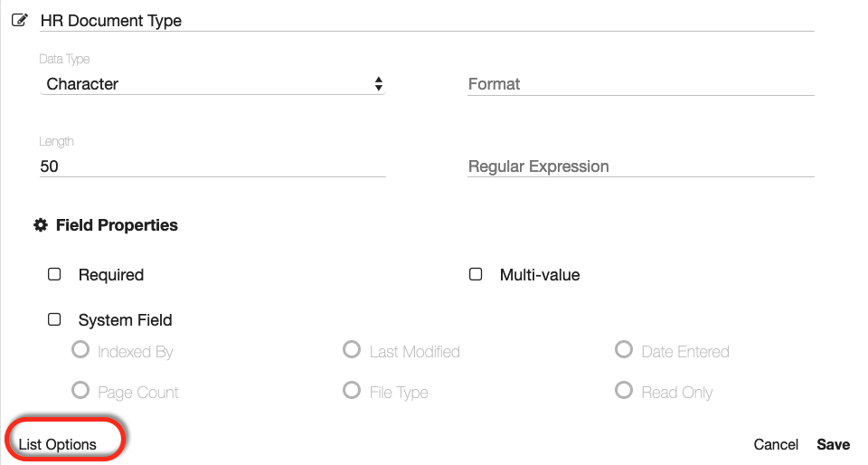The width and height of the screenshot is (868, 465).
Task: Choose the Read Only radio option
Action: 623,390
